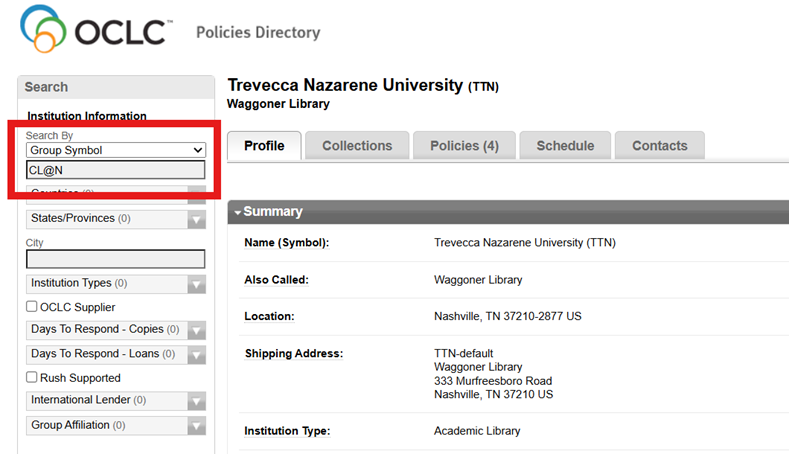Enable the OCLC Supplier checkbox
This screenshot has width=789, height=454.
[x=32, y=307]
